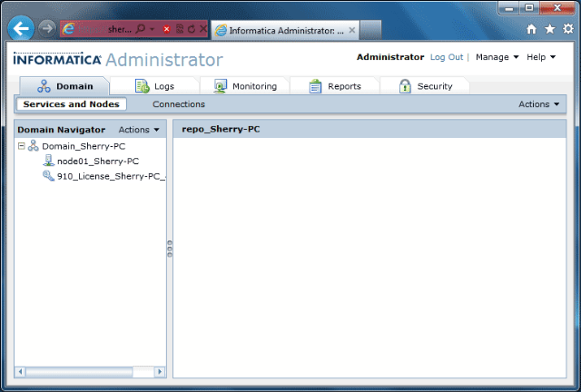
Task: Click the search magnifier in address bar
Action: point(141,28)
